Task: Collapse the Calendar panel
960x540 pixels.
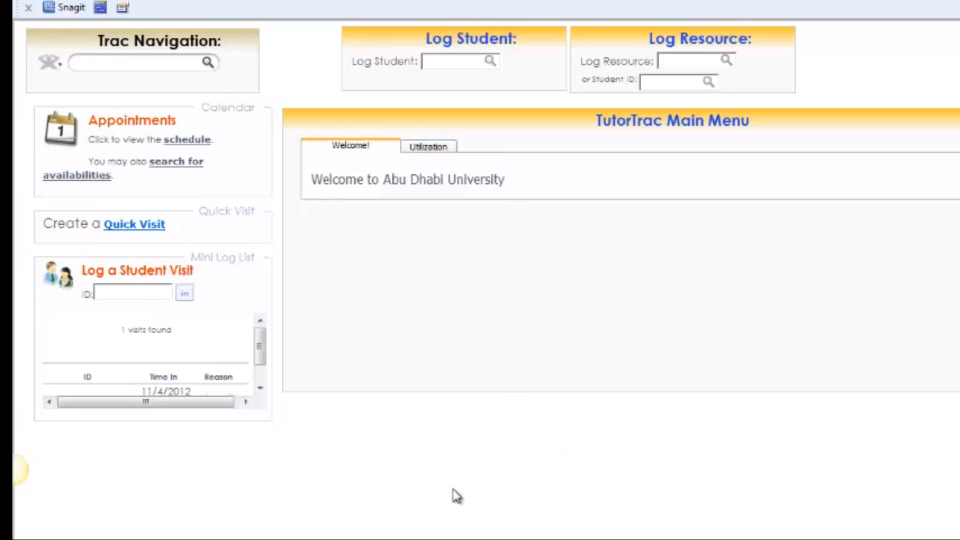Action: click(x=267, y=107)
